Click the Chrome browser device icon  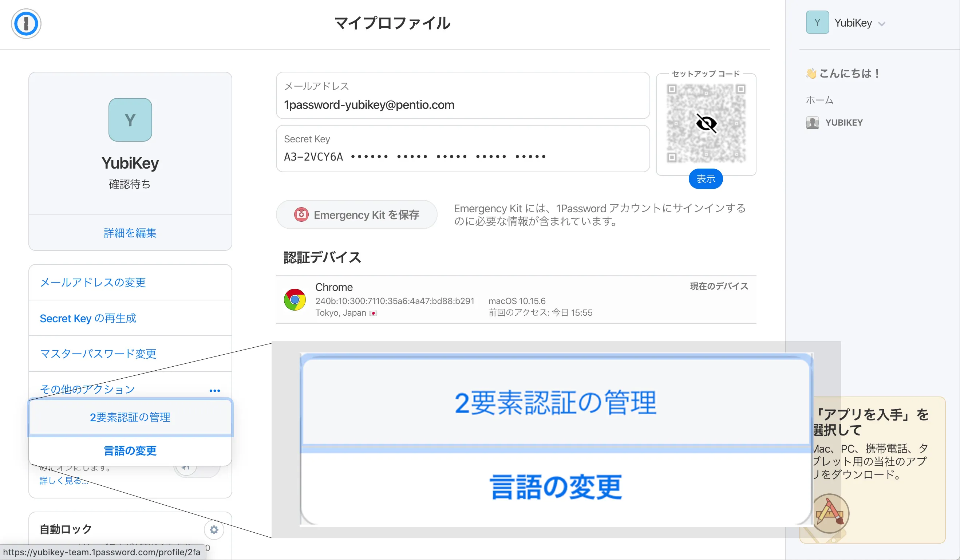click(x=295, y=299)
